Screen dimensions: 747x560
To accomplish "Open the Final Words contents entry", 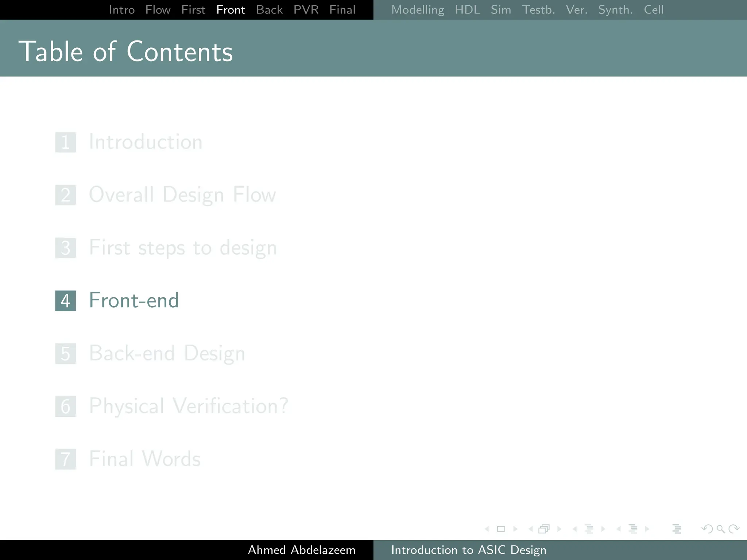I will (145, 459).
